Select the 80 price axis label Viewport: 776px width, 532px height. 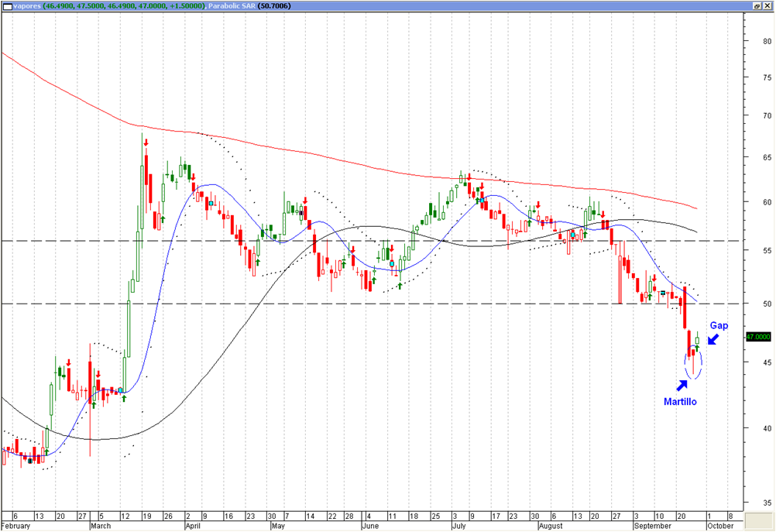[x=767, y=41]
